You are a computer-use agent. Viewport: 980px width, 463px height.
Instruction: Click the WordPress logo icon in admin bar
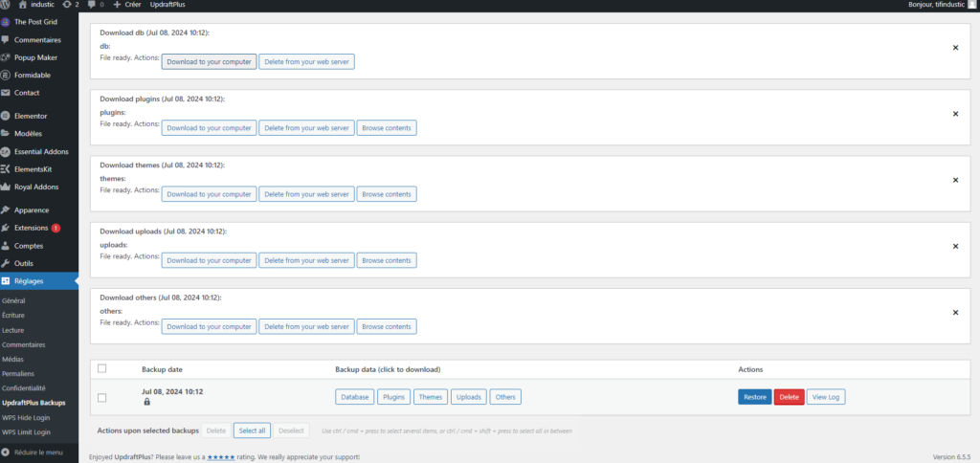coord(7,5)
